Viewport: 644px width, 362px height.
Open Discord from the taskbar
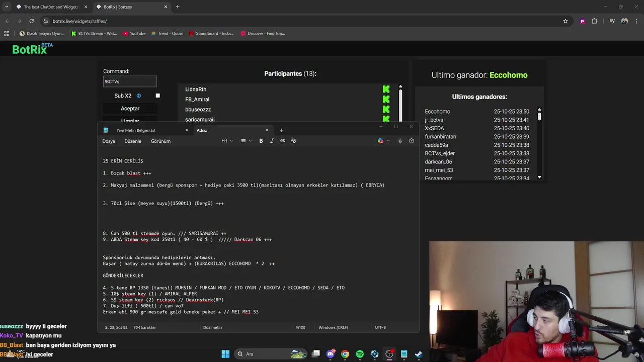point(331,354)
